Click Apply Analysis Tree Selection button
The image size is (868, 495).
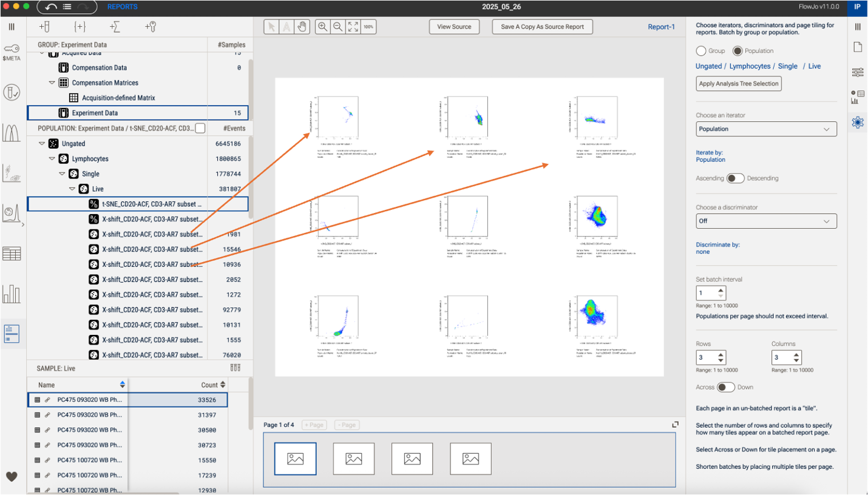(738, 84)
